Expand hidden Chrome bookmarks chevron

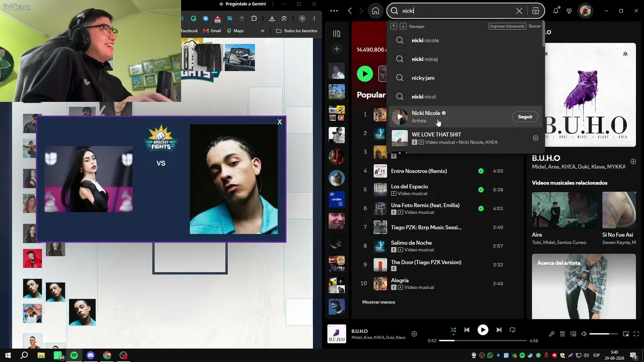[262, 31]
